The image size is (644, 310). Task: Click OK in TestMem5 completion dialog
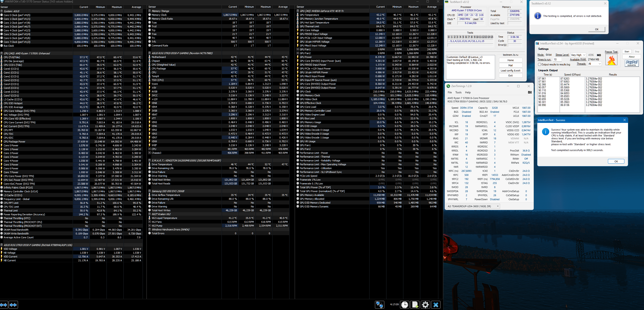click(596, 29)
